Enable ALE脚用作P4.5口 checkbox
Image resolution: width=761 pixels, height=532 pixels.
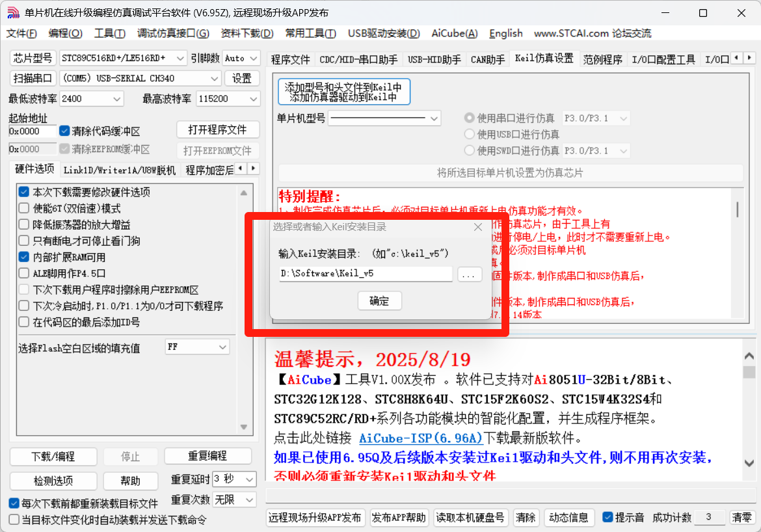[x=24, y=273]
